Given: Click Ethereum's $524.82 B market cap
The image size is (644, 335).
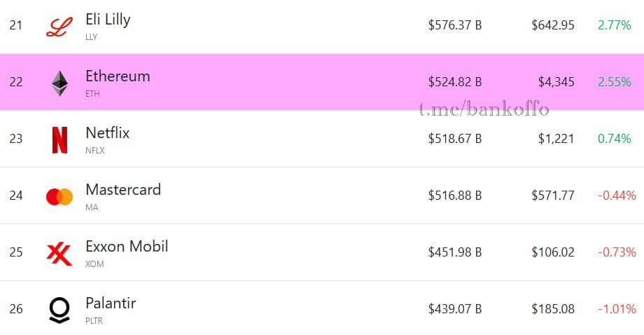Looking at the screenshot, I should pos(455,82).
